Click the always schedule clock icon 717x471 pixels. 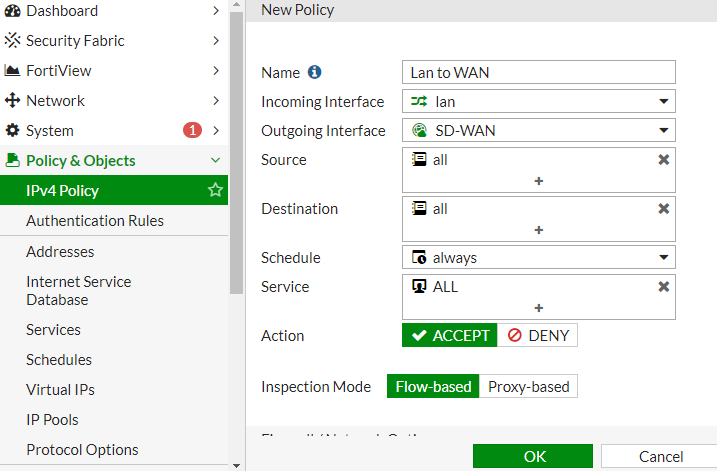(x=419, y=257)
